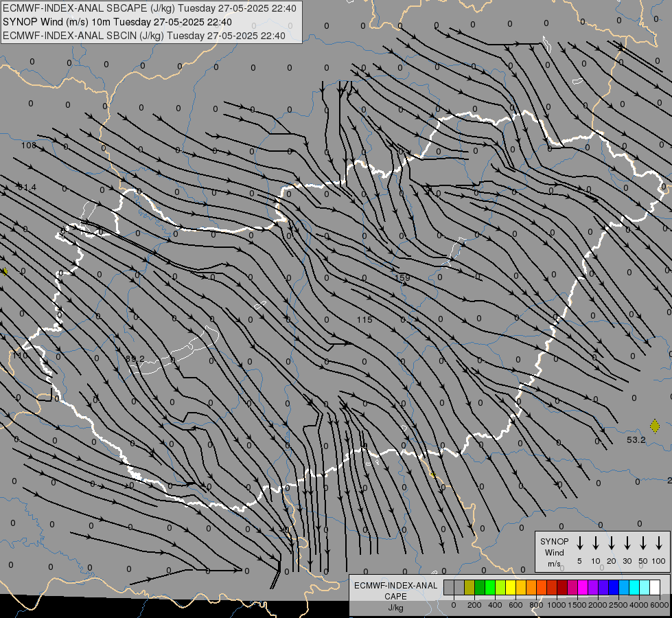
Task: Select the dark green CAPE legend swatch
Action: click(x=480, y=587)
